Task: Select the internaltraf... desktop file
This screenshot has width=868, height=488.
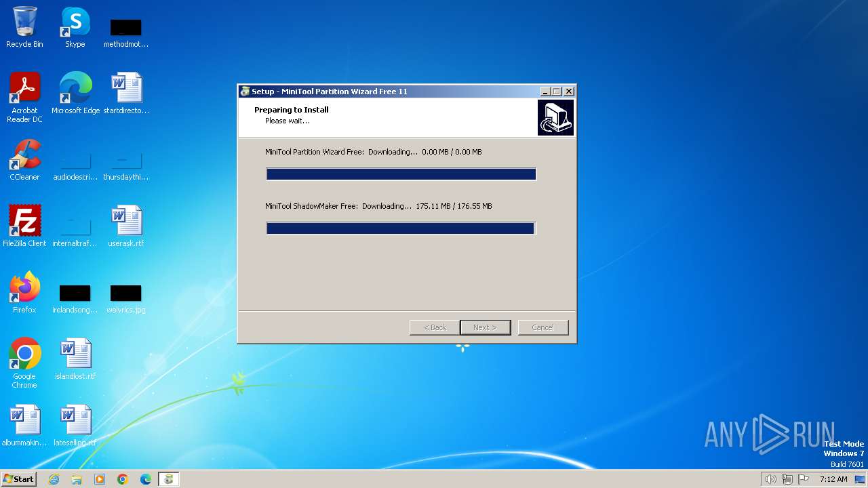Action: click(x=75, y=232)
